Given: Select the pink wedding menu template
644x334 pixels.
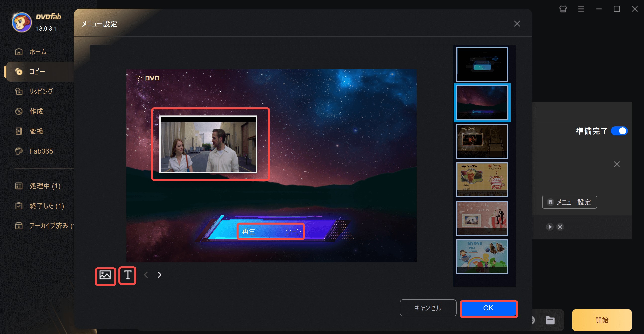Looking at the screenshot, I should click(x=482, y=218).
